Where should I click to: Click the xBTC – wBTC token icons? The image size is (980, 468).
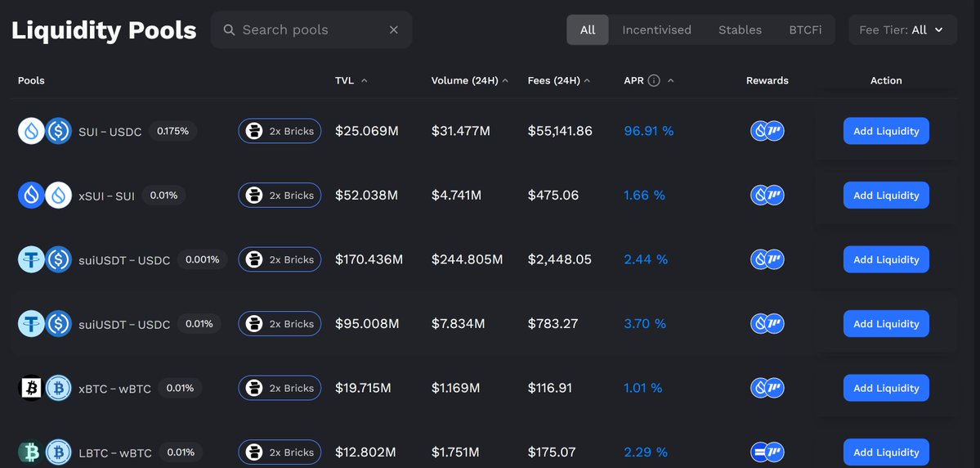pyautogui.click(x=45, y=388)
